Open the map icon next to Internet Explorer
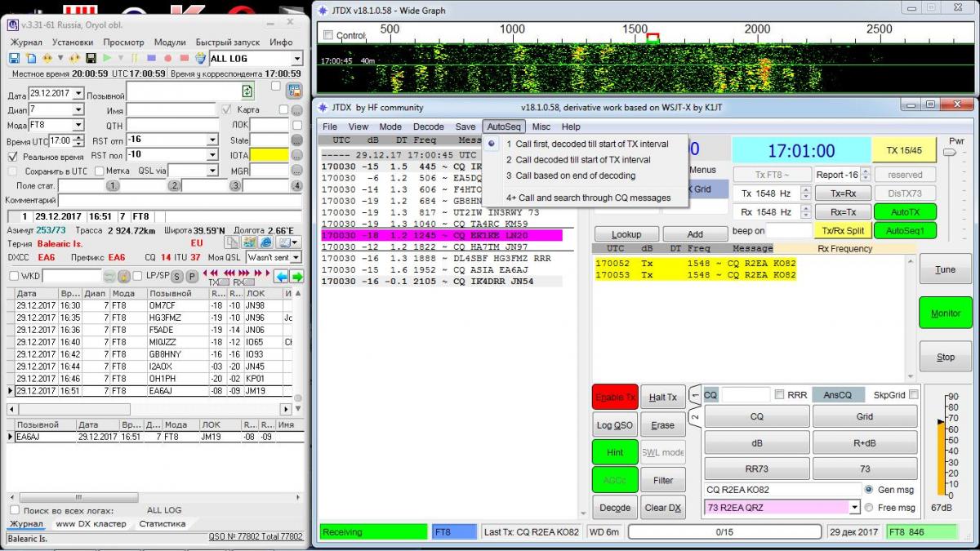This screenshot has height=551, width=980. point(250,242)
